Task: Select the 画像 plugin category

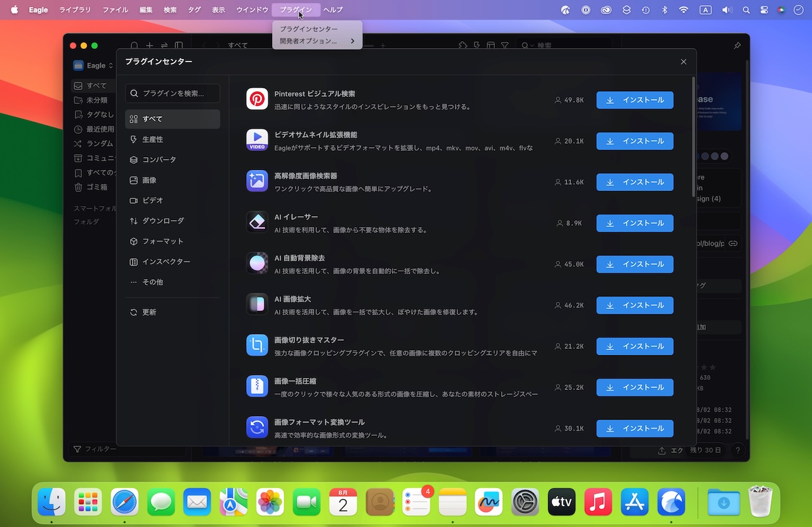Action: click(173, 180)
